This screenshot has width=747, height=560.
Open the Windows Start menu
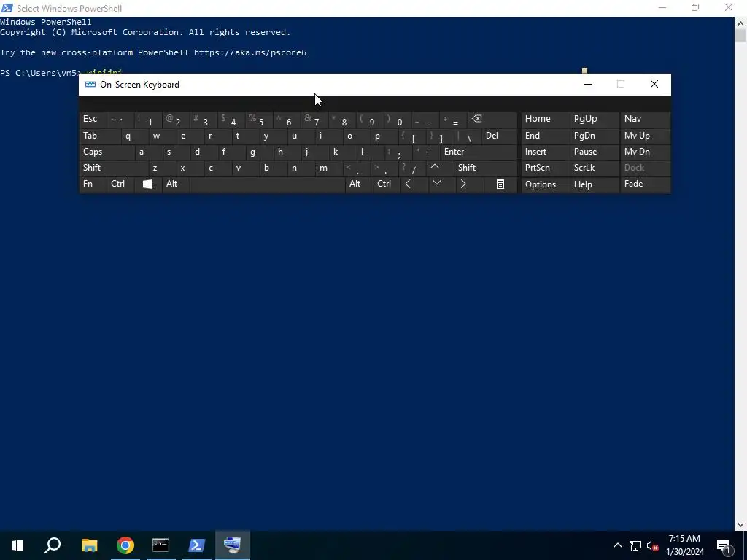(x=18, y=545)
